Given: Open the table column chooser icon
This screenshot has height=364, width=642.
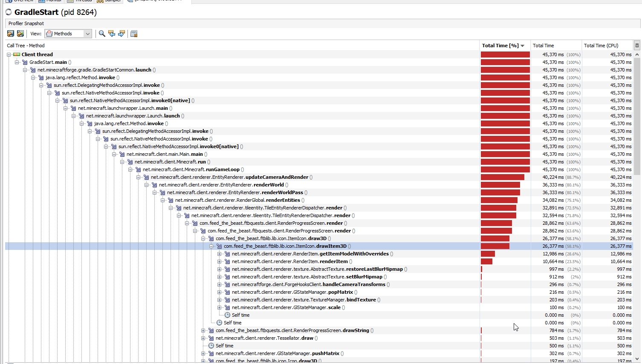Looking at the screenshot, I should click(x=637, y=46).
